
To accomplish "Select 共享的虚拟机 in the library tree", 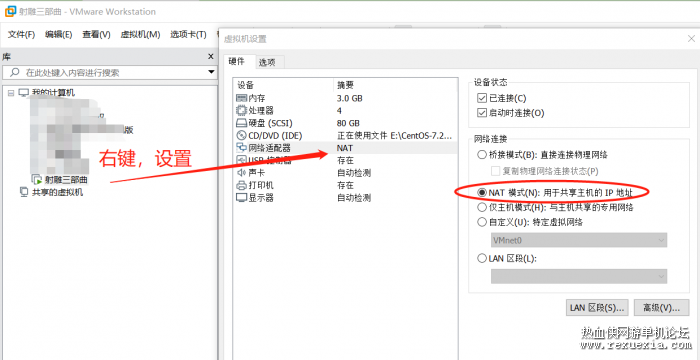I will click(58, 193).
